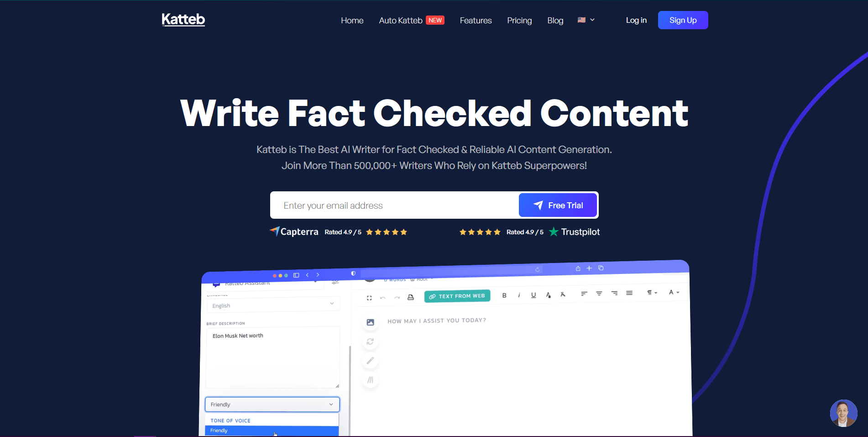
Task: Click the Brief Description text area
Action: pos(272,358)
